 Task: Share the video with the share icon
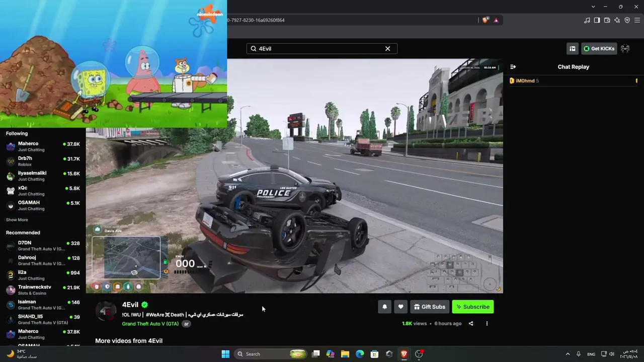(x=471, y=323)
